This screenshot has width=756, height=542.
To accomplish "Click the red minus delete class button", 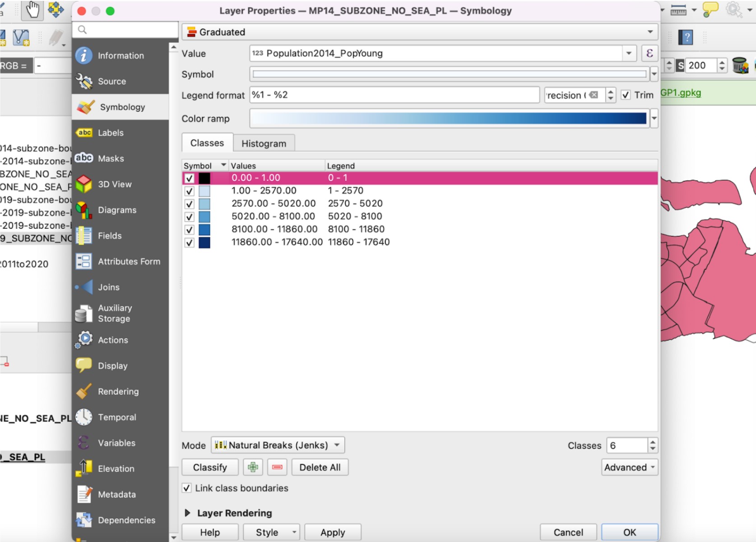I will coord(277,467).
